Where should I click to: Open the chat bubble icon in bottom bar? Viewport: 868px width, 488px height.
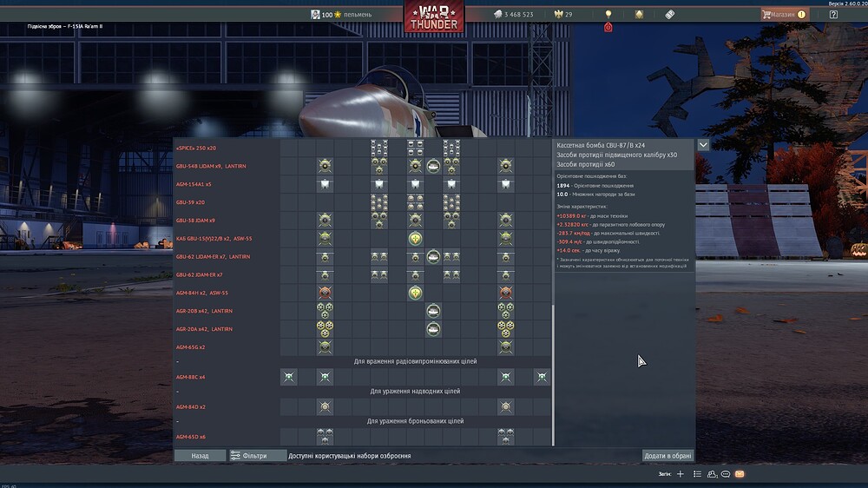pos(725,474)
